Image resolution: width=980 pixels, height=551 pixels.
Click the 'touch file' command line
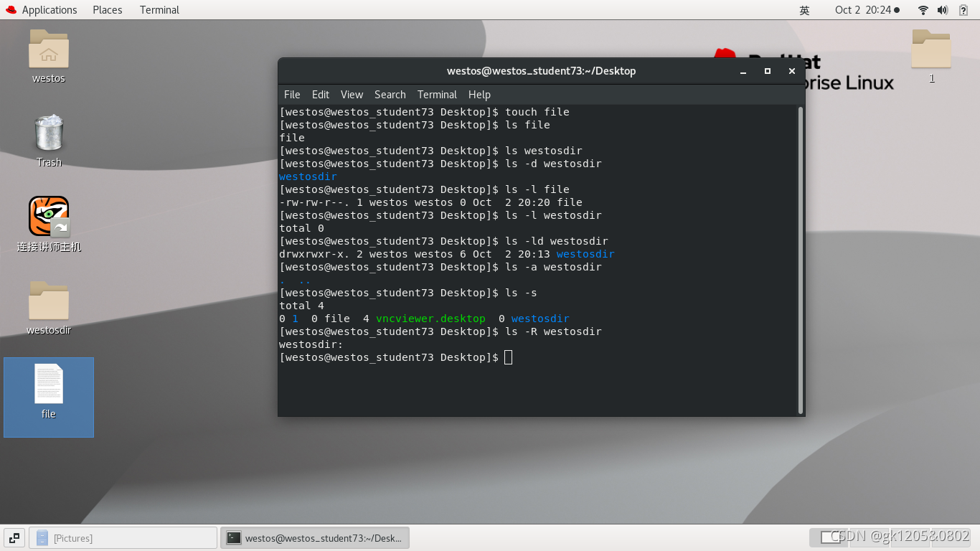click(x=424, y=112)
